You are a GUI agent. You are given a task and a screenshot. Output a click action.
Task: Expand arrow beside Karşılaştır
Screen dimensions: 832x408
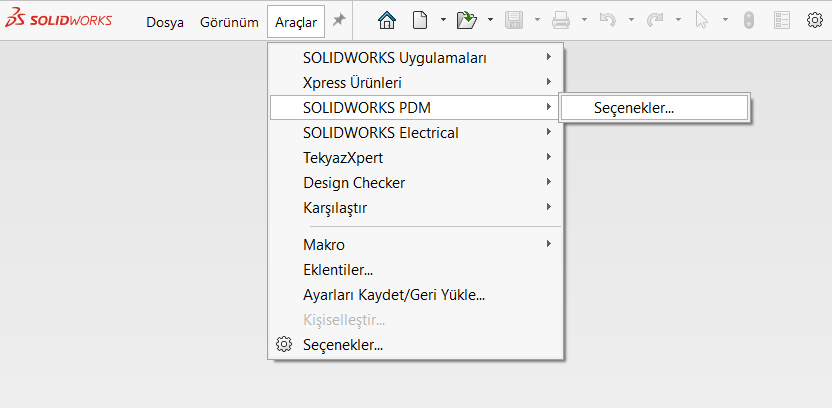point(549,207)
